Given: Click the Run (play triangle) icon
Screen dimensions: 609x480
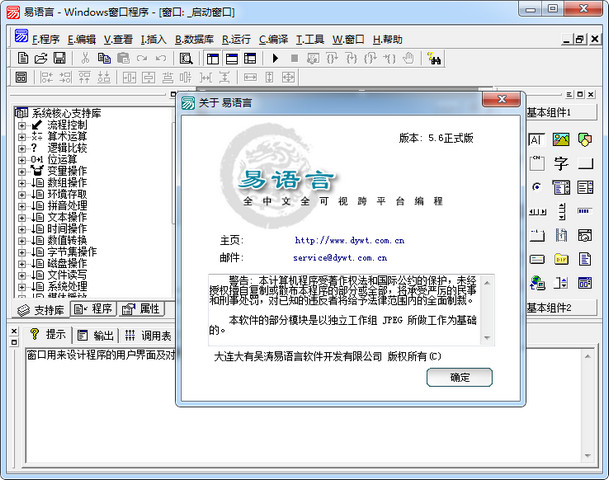Looking at the screenshot, I should coord(275,58).
